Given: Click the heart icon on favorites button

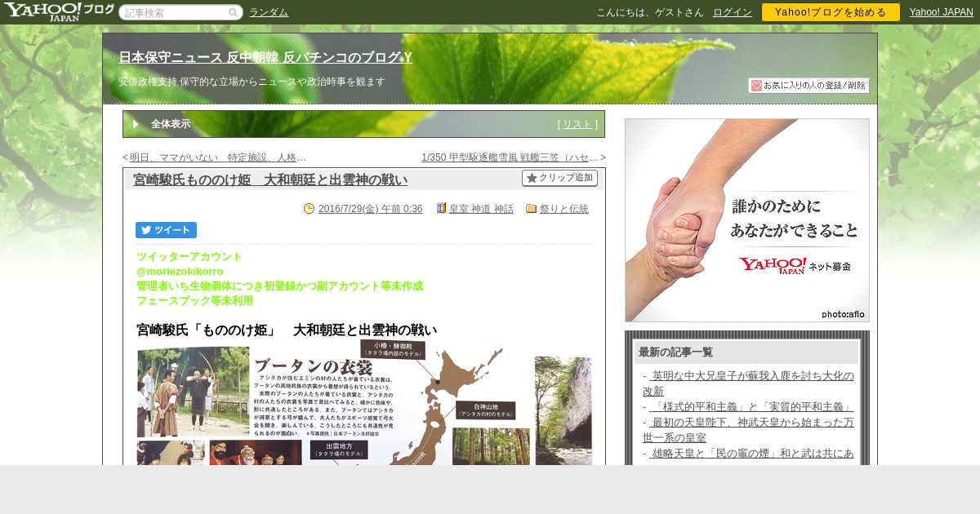Looking at the screenshot, I should pos(756,86).
